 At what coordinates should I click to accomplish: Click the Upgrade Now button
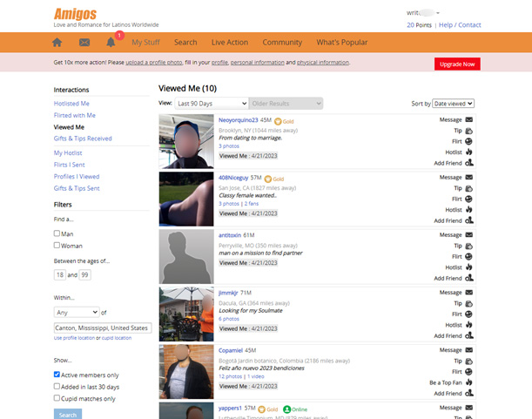[x=457, y=64]
